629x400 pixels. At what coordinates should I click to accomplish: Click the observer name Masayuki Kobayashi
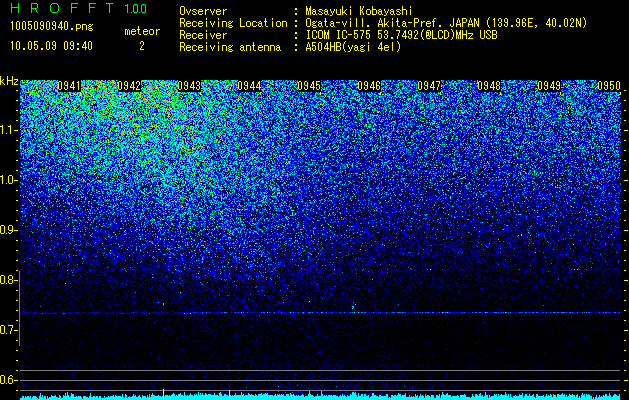pyautogui.click(x=359, y=11)
